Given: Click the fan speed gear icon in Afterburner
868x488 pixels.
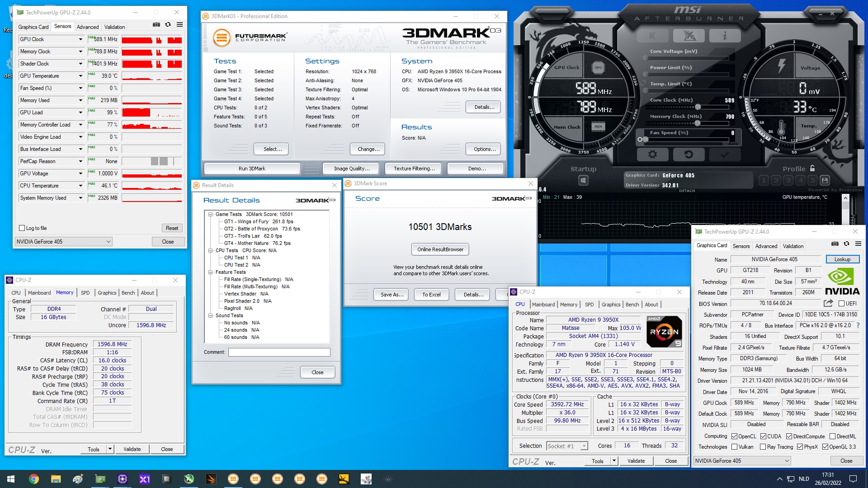Looking at the screenshot, I should [640, 140].
